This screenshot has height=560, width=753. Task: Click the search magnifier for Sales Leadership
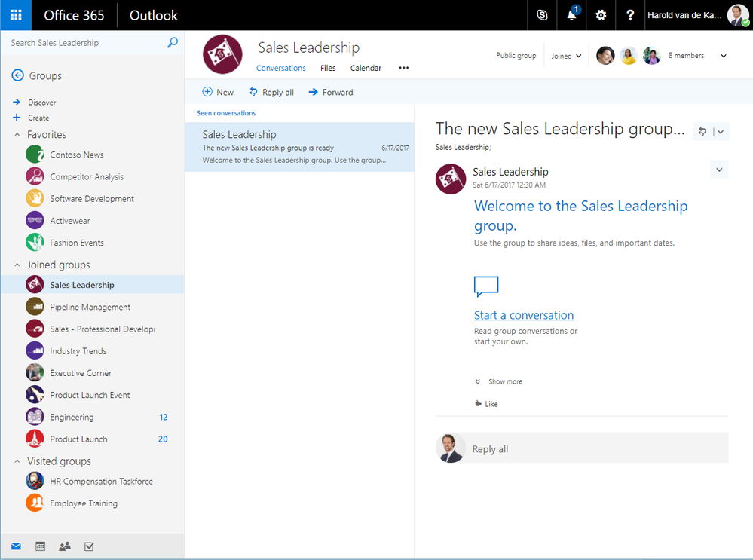(172, 43)
